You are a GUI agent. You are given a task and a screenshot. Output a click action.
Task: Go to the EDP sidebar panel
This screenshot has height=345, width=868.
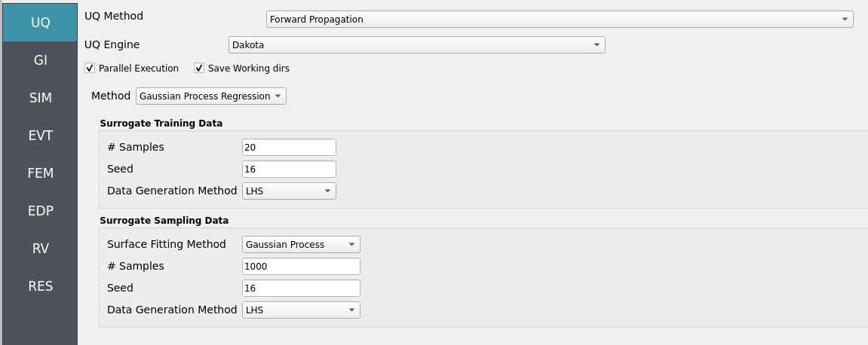(40, 211)
